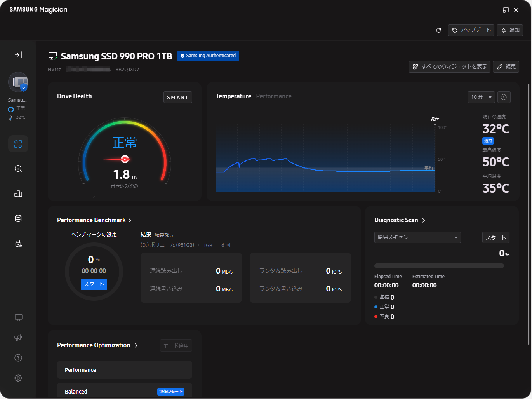The width and height of the screenshot is (532, 399).
Task: Select the Performance optimization mode
Action: 124,369
